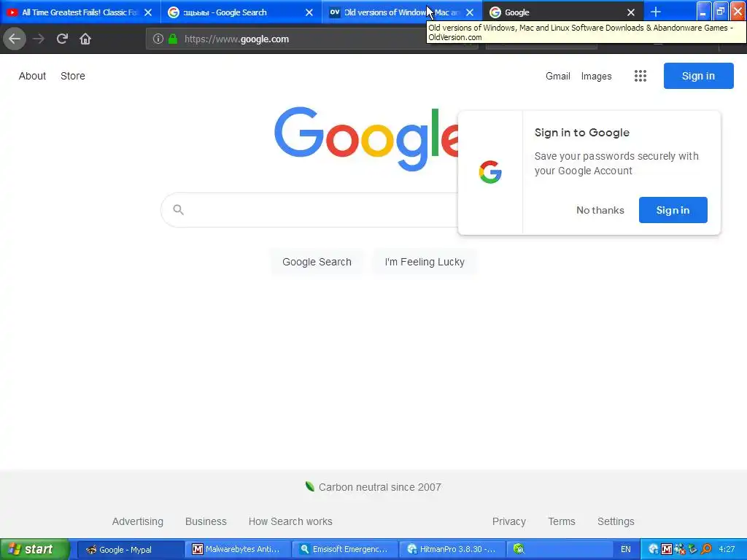This screenshot has height=560, width=747.
Task: Click the forward navigation arrow
Action: coord(39,39)
